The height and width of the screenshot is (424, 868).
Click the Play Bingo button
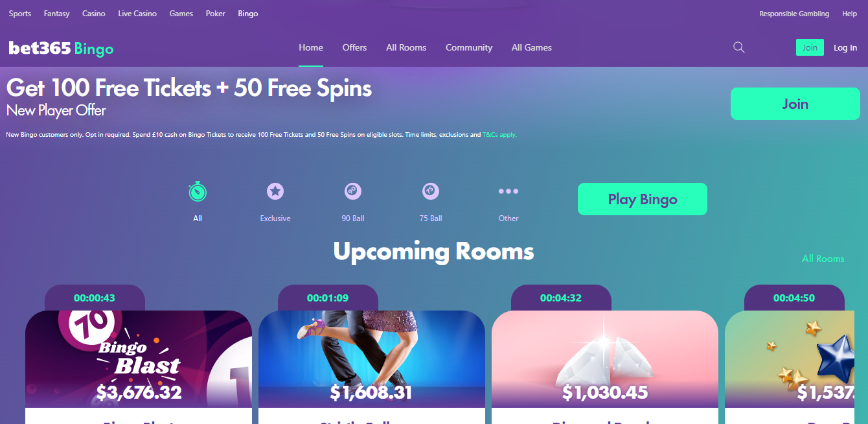pyautogui.click(x=643, y=199)
